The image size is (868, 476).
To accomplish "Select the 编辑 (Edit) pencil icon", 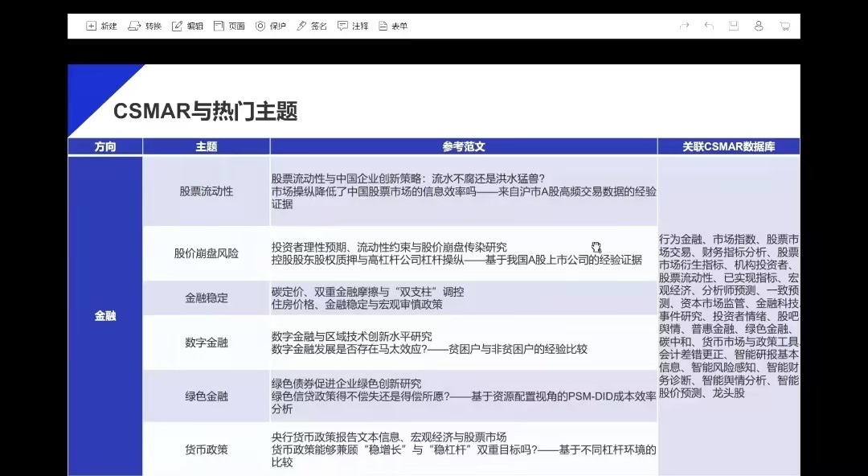I will (178, 26).
